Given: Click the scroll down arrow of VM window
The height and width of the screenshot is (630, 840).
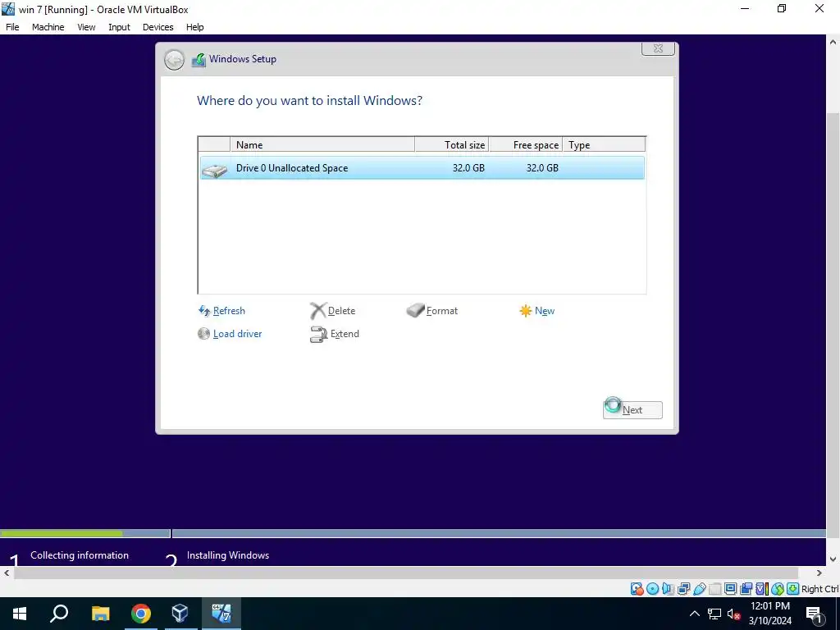Looking at the screenshot, I should coord(833,559).
